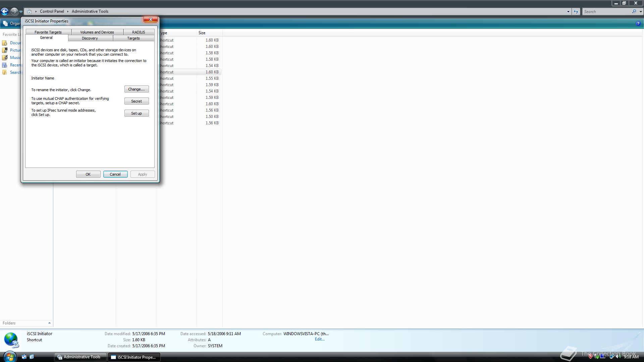Confirm the dialog with OK
Screen dimensions: 644x362
pos(88,174)
